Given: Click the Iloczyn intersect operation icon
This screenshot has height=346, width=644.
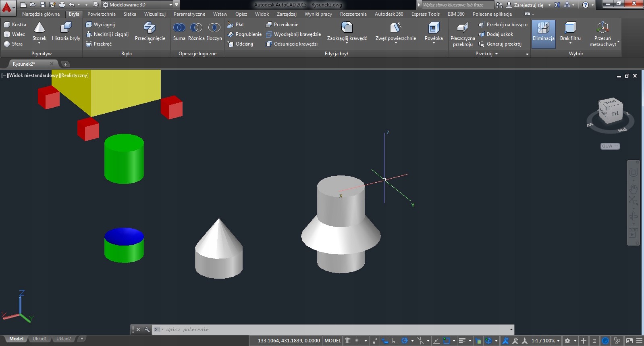Looking at the screenshot, I should tap(214, 28).
